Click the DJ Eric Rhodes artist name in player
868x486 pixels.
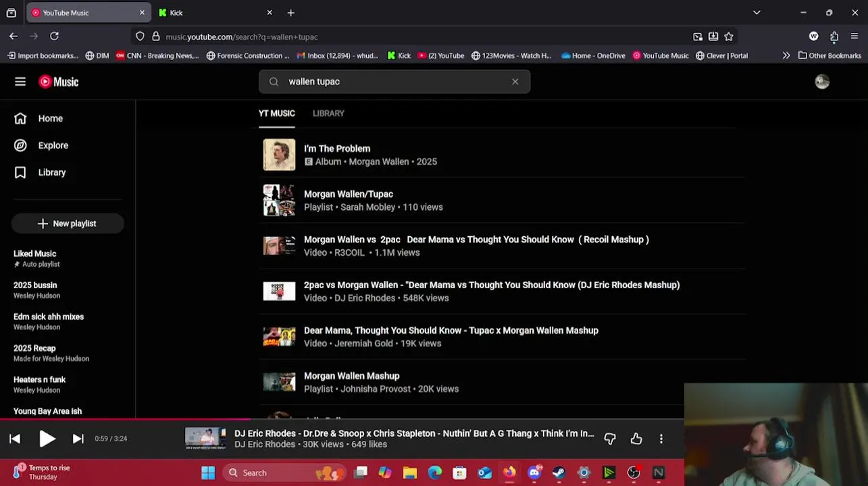(x=265, y=444)
